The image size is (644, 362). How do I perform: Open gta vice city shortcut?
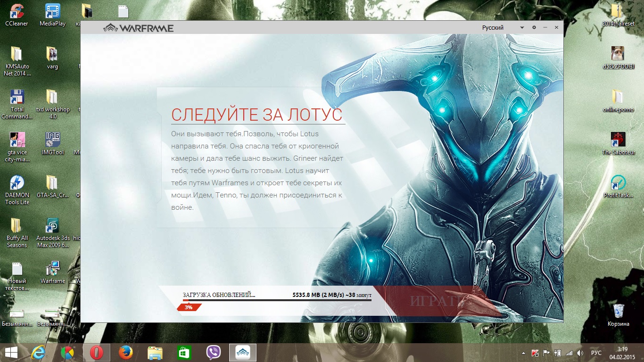pyautogui.click(x=17, y=147)
